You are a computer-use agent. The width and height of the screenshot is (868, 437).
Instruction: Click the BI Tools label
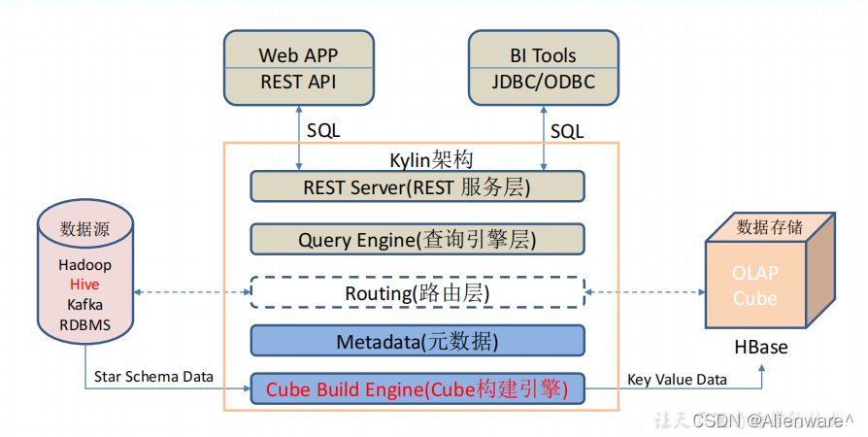(543, 55)
